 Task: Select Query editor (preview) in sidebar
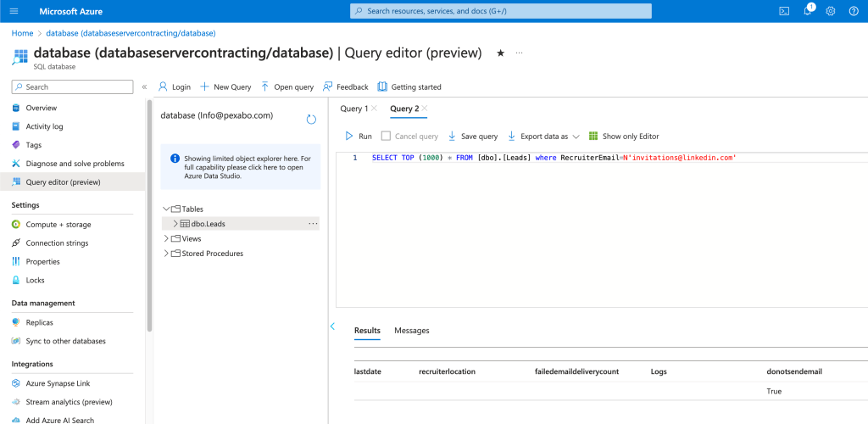(x=73, y=181)
